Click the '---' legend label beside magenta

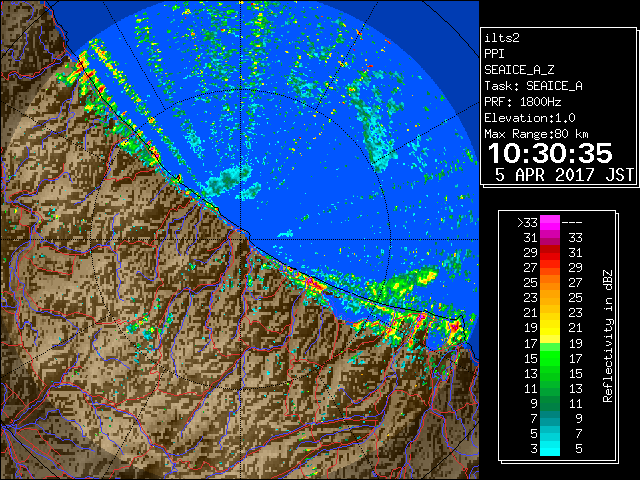[572, 223]
